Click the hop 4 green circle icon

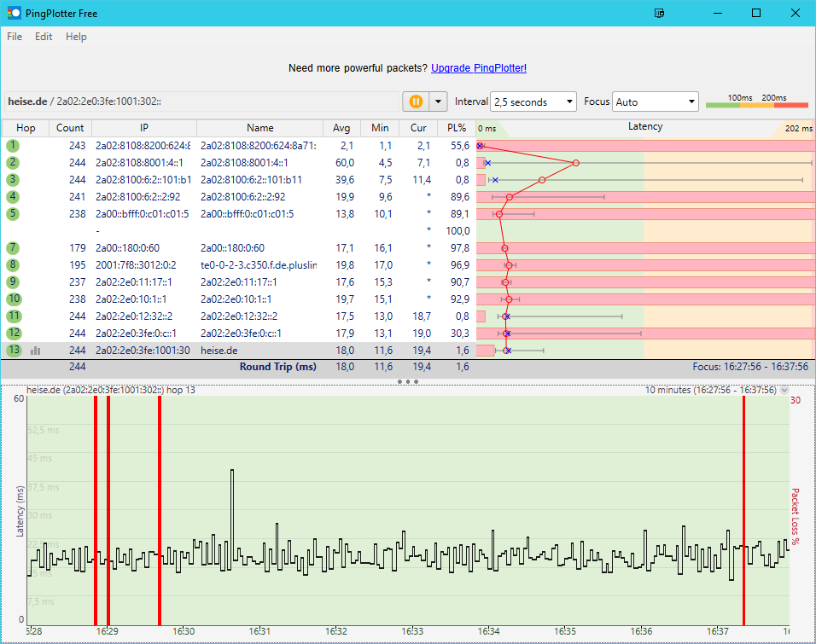pos(13,197)
